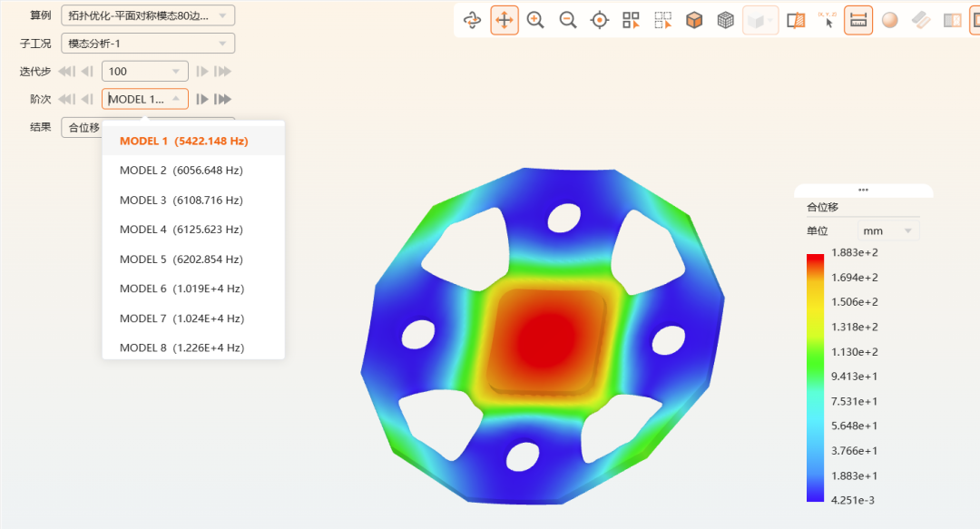The image size is (980, 529).
Task: Click the zoom out magnifier icon
Action: 567,20
